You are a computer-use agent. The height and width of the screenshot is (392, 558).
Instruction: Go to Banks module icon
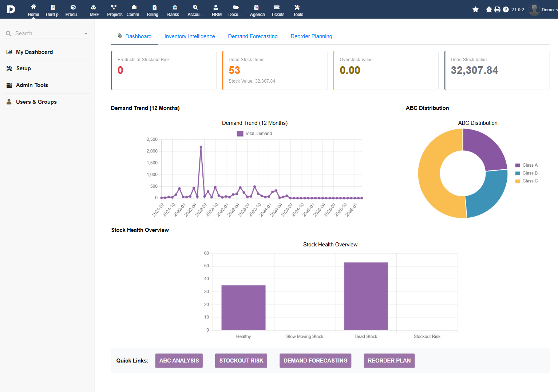click(x=175, y=8)
